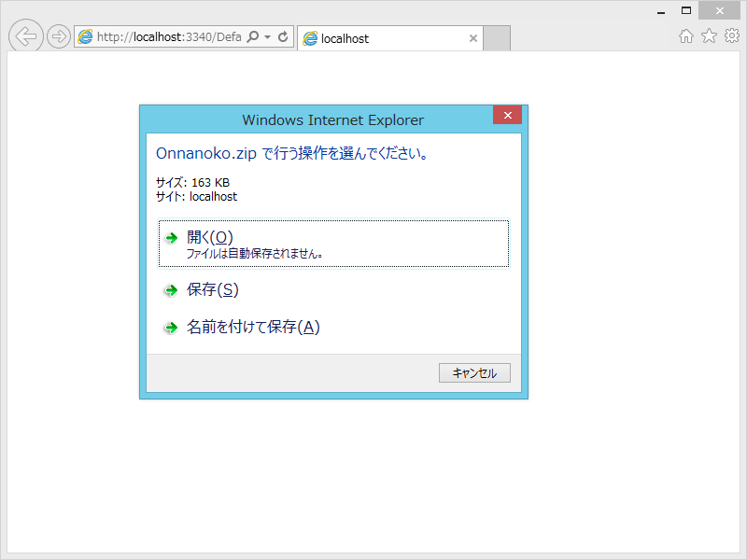Viewport: 747px width, 560px height.
Task: Click the Onnanoko.zip prompt heading text
Action: tap(292, 153)
